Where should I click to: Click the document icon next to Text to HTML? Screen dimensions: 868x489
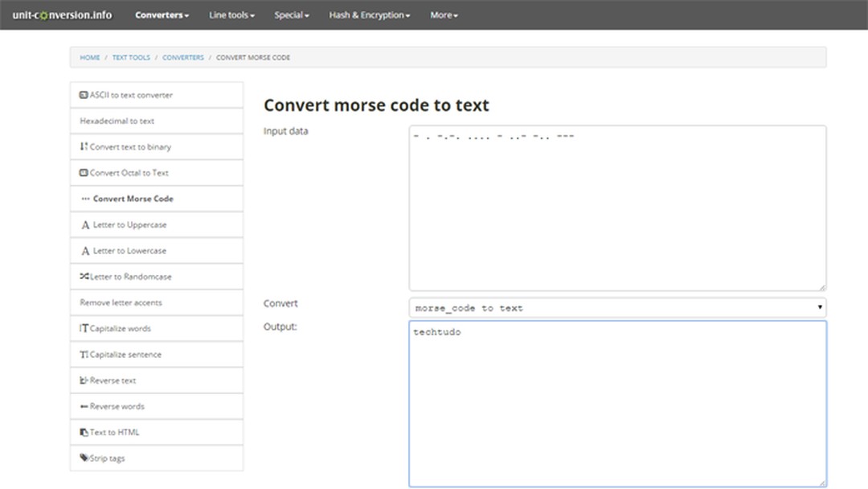pos(83,432)
